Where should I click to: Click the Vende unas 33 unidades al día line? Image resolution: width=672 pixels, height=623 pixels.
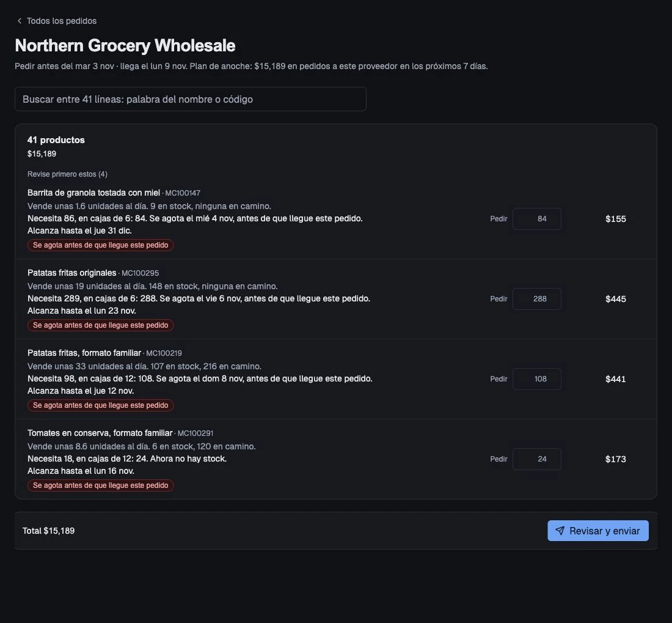pyautogui.click(x=144, y=367)
